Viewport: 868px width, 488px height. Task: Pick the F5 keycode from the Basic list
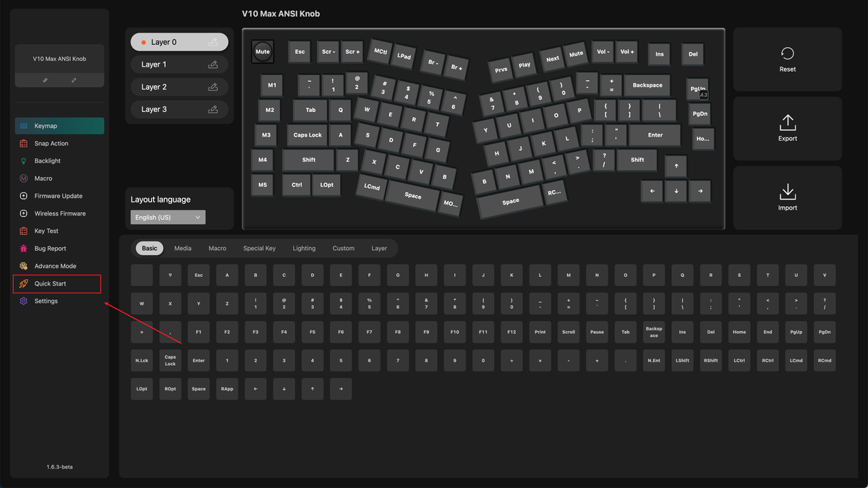[312, 332]
